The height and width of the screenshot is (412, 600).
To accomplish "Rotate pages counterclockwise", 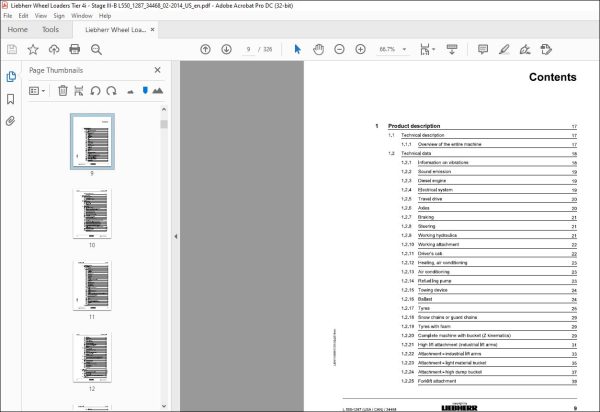I will click(x=95, y=91).
